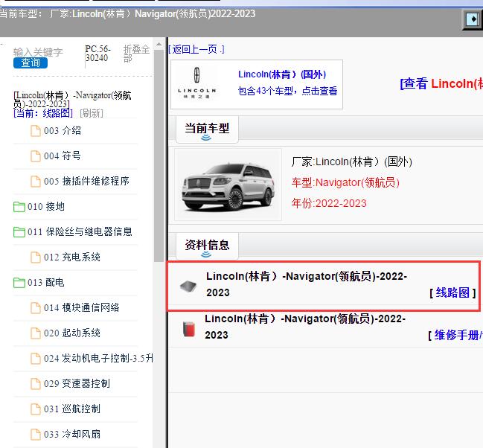The image size is (483, 448).
Task: Select tree item text 012 充电系统
Action: pyautogui.click(x=72, y=257)
